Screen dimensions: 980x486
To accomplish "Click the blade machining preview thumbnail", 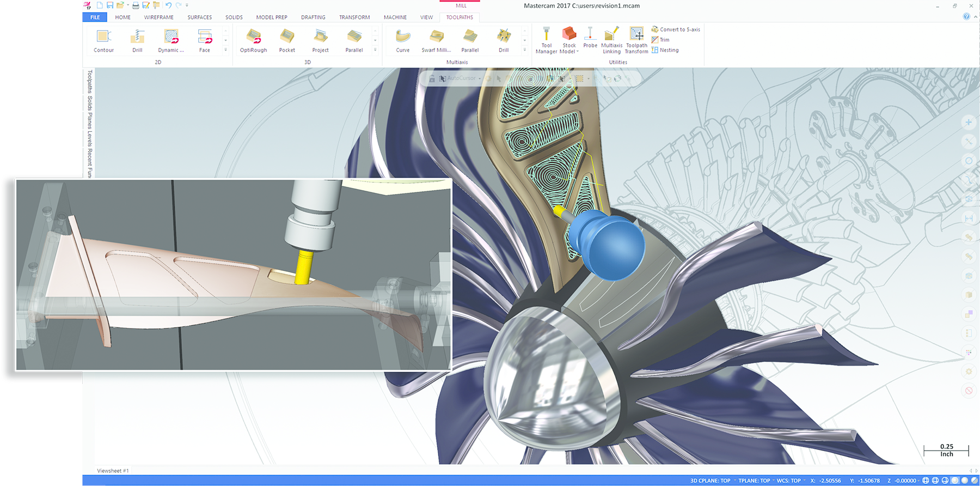I will click(x=234, y=275).
